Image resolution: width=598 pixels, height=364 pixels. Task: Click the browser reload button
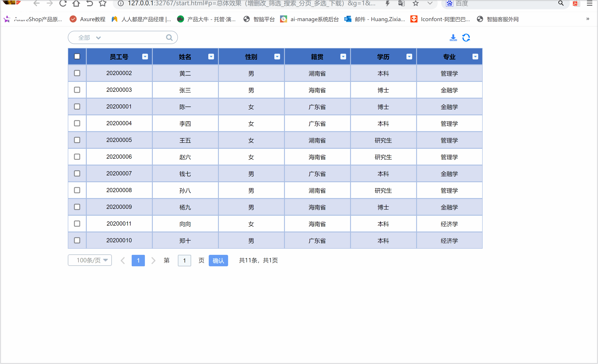point(63,3)
